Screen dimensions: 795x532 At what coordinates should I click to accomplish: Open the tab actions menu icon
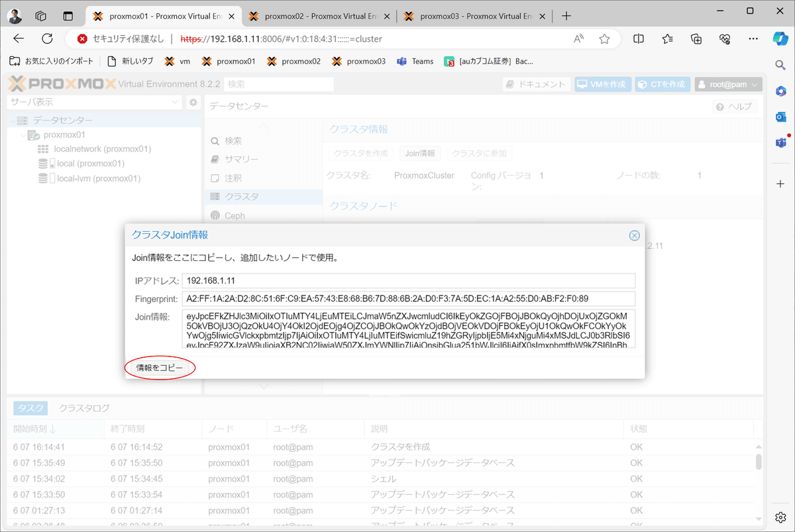coord(68,16)
